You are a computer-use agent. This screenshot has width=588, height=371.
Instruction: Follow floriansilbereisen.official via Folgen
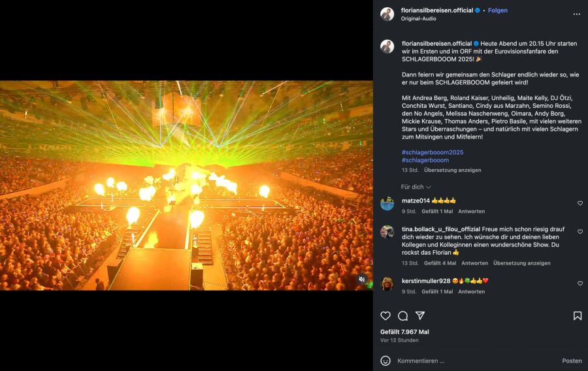(x=498, y=10)
